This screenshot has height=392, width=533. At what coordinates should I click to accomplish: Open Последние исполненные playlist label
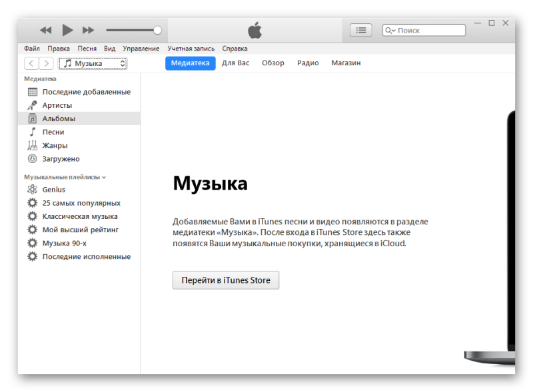click(87, 256)
